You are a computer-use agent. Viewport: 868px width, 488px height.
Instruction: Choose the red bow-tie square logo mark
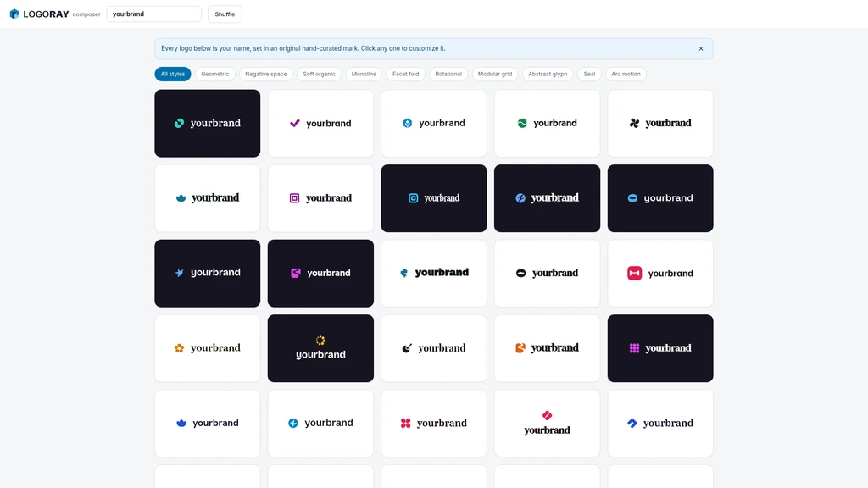634,274
